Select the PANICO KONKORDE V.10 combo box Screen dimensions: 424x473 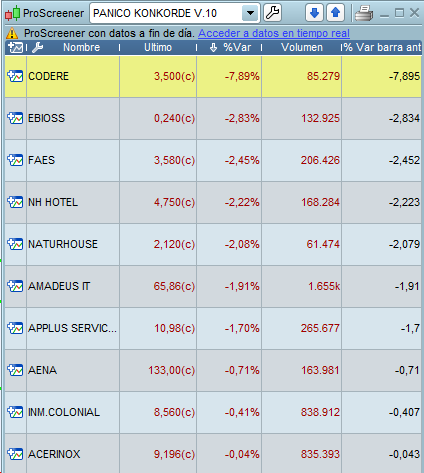pos(175,13)
